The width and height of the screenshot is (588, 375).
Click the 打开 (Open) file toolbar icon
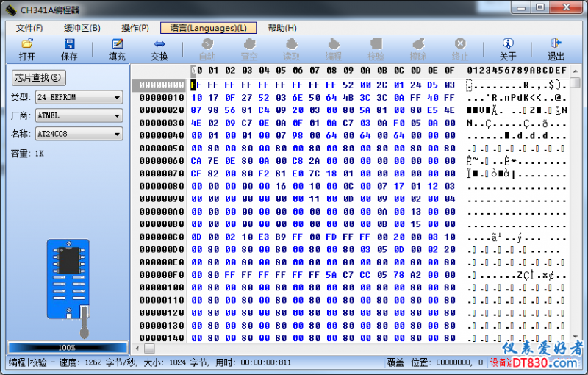coord(27,49)
